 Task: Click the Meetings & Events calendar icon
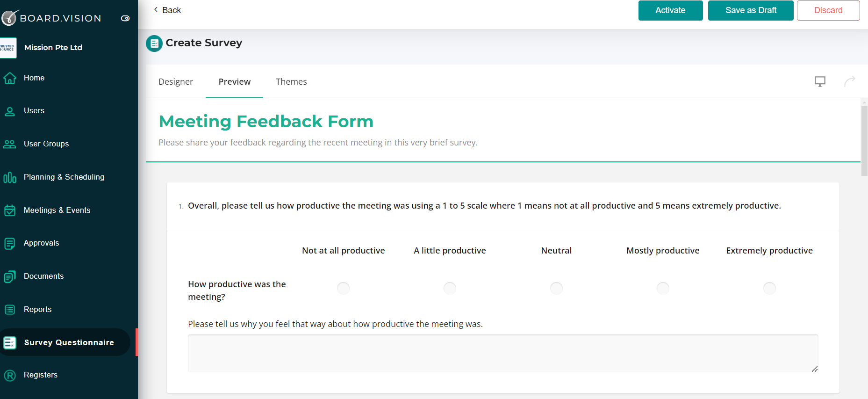coord(10,210)
